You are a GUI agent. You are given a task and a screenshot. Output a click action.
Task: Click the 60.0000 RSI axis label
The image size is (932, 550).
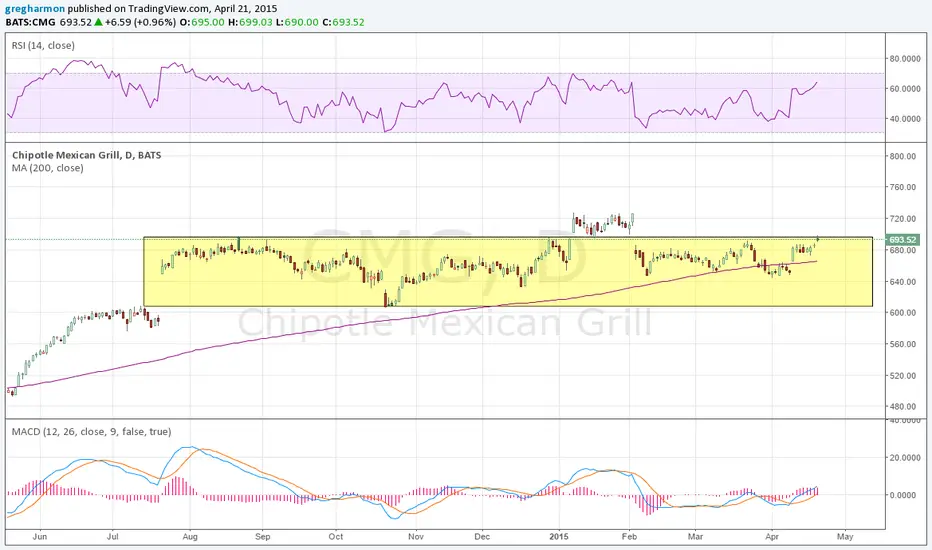tap(905, 89)
